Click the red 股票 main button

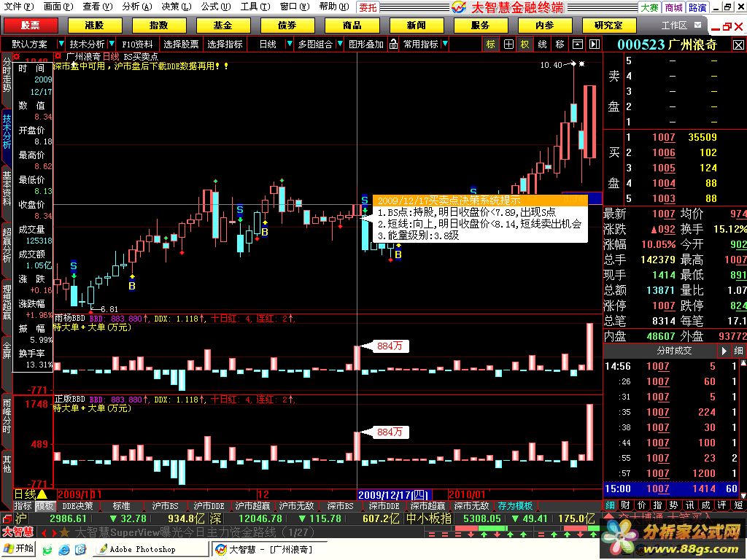click(x=31, y=26)
